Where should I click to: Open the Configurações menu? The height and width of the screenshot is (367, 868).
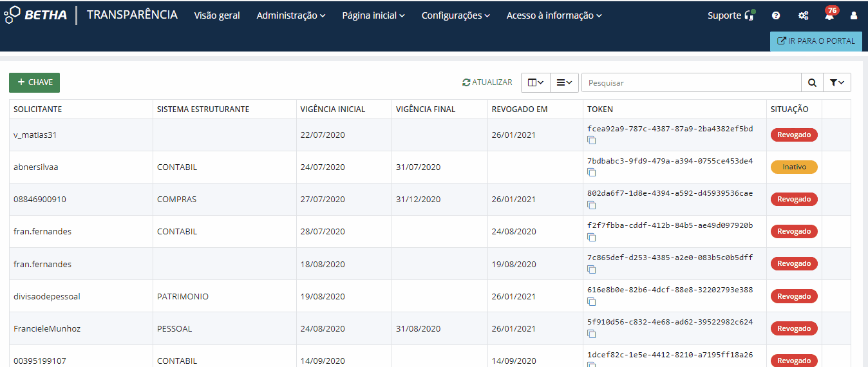[455, 15]
